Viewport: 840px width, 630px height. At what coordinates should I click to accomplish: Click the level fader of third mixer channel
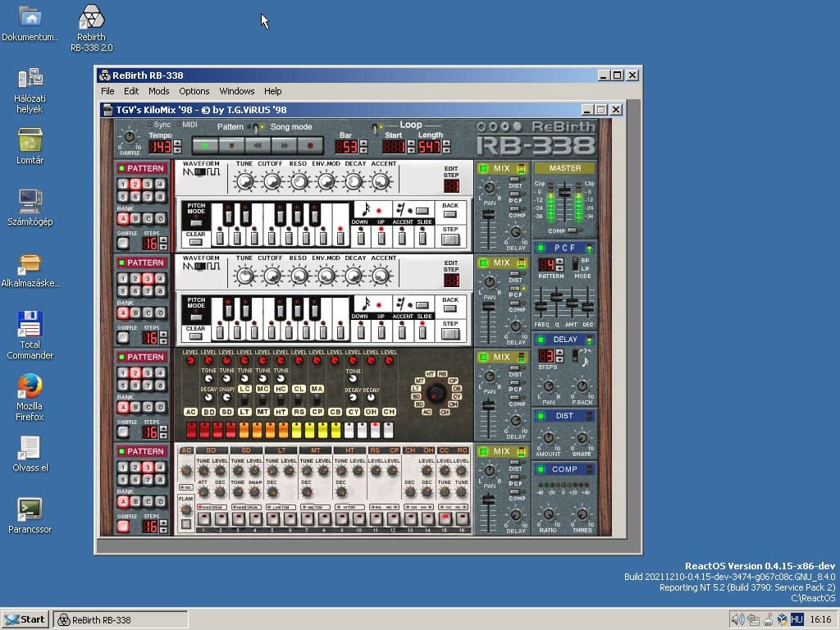click(x=488, y=405)
